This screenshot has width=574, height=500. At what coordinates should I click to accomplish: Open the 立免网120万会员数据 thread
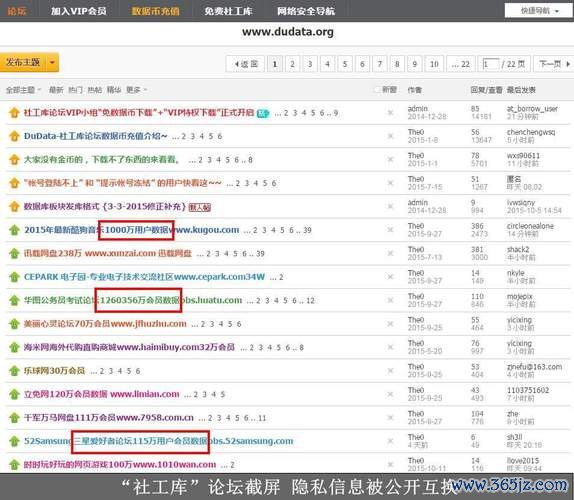pyautogui.click(x=102, y=394)
